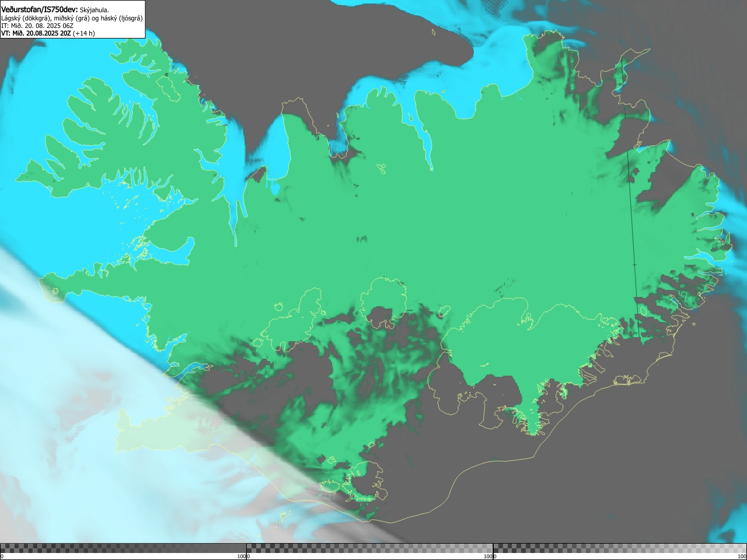Click the 'Lágský (dökkgrá), miðský (grá)' description line
Viewport: 747px width, 560px height.
[72, 18]
